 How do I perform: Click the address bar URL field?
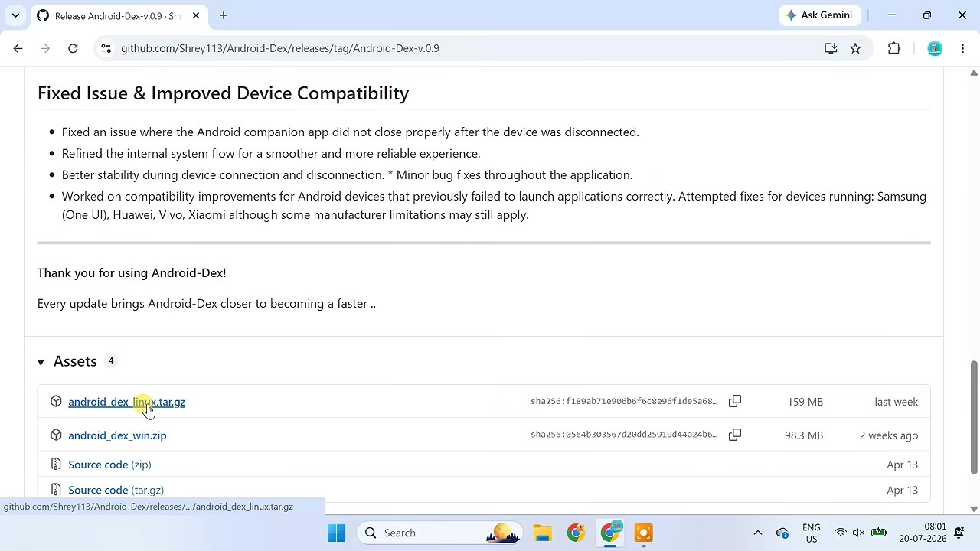click(459, 48)
